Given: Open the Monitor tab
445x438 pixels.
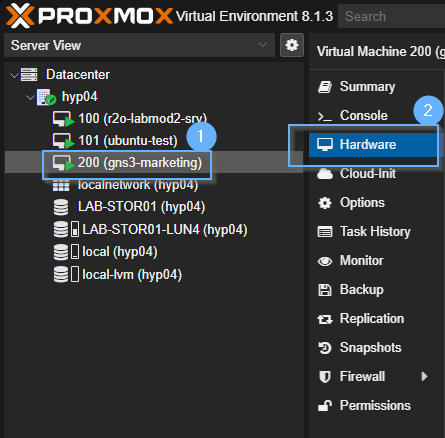Looking at the screenshot, I should [377, 261].
